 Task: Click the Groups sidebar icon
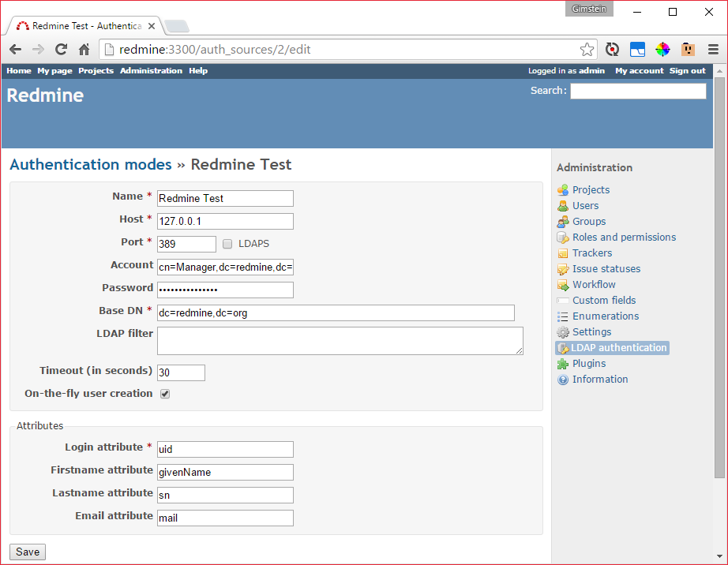(x=563, y=221)
